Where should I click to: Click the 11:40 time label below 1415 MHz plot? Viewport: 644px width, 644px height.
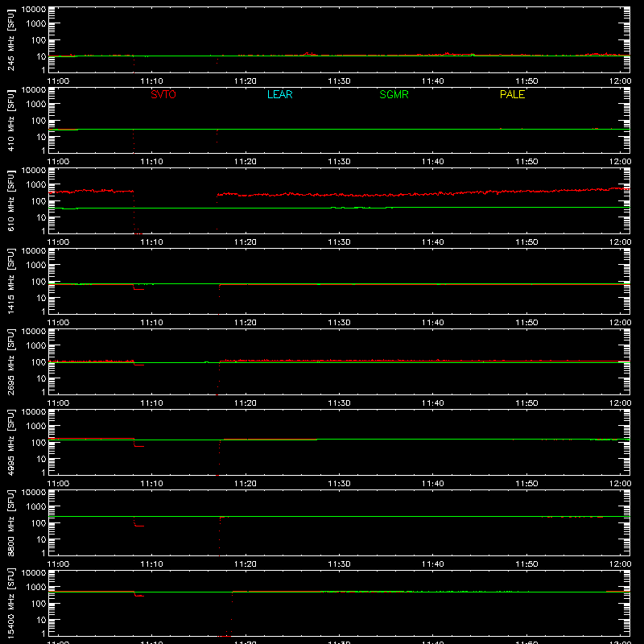433,323
